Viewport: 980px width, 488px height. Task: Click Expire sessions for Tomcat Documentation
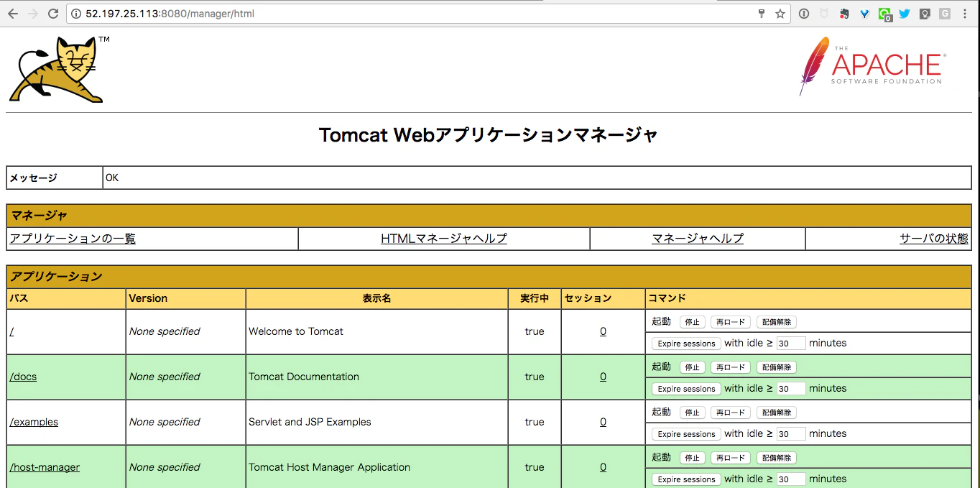(686, 389)
